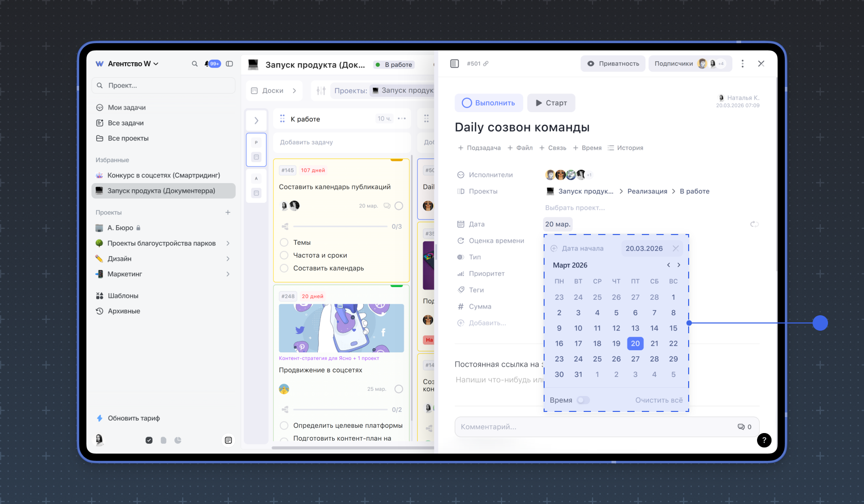Open the three-dot menu in task header
The width and height of the screenshot is (864, 504).
[742, 64]
